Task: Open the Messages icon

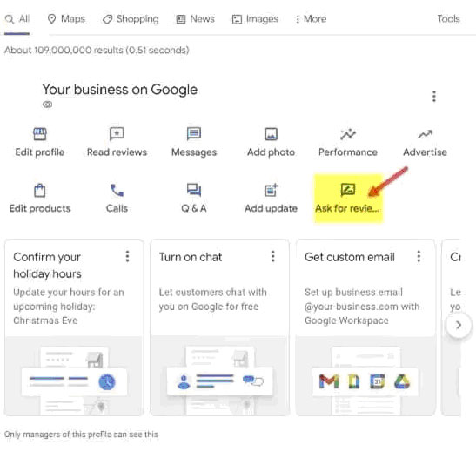Action: coord(194,134)
